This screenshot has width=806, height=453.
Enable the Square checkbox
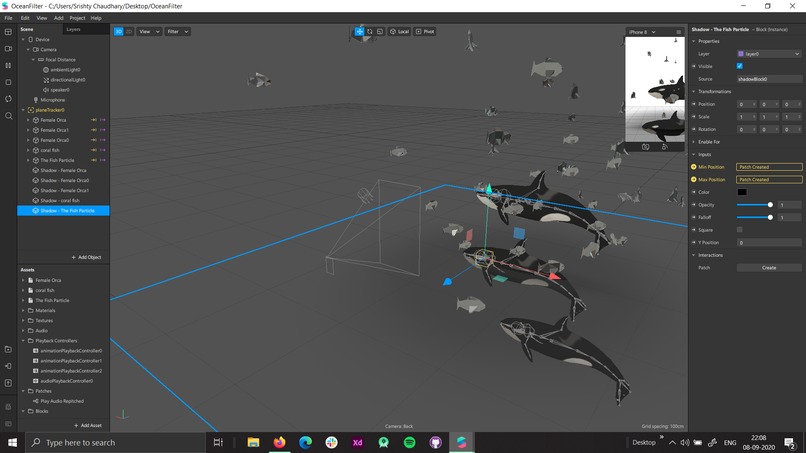740,230
